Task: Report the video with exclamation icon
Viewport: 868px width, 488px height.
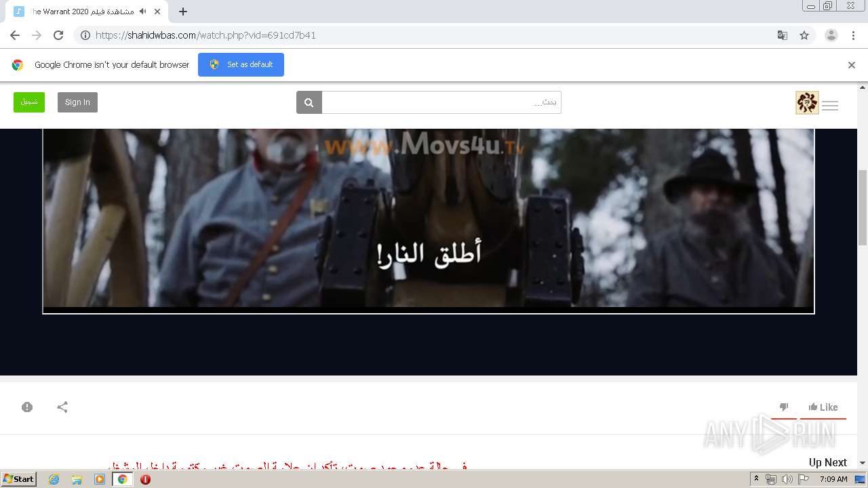Action: coord(27,407)
